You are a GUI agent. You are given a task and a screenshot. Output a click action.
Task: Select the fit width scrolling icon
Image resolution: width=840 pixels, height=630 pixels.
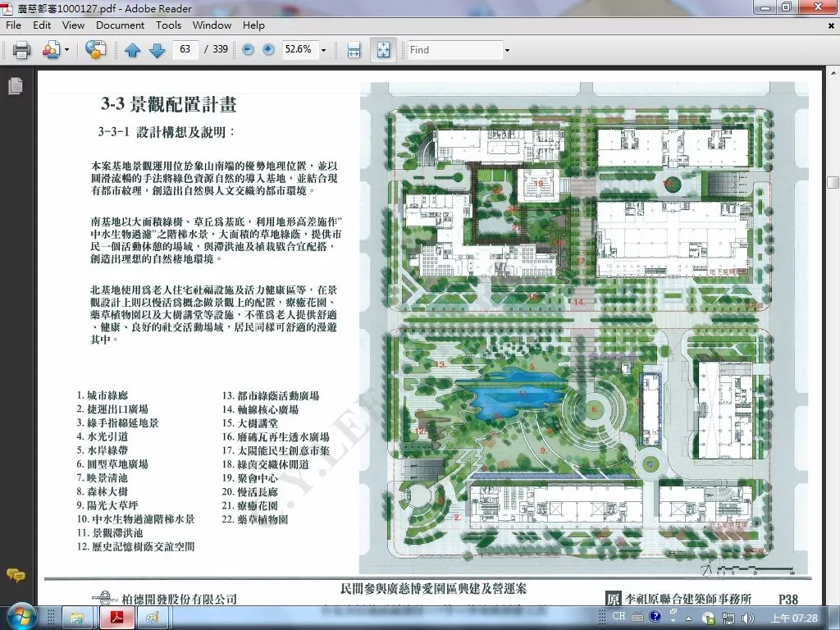[354, 50]
